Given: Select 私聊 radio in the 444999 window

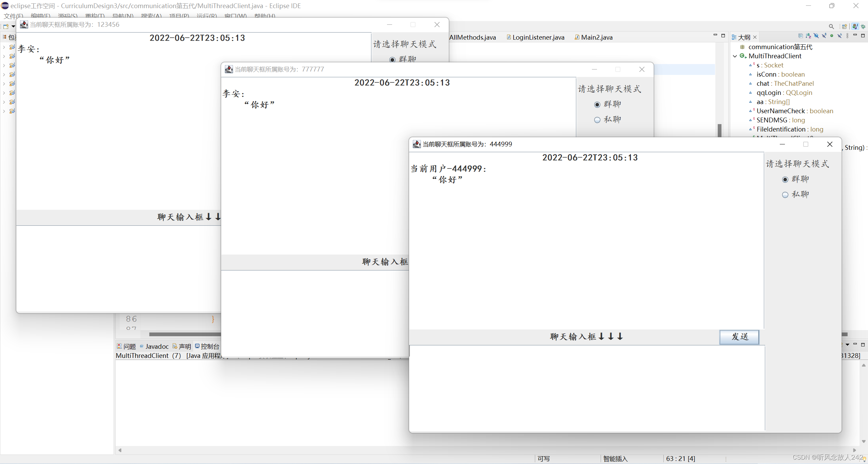Looking at the screenshot, I should click(x=785, y=195).
